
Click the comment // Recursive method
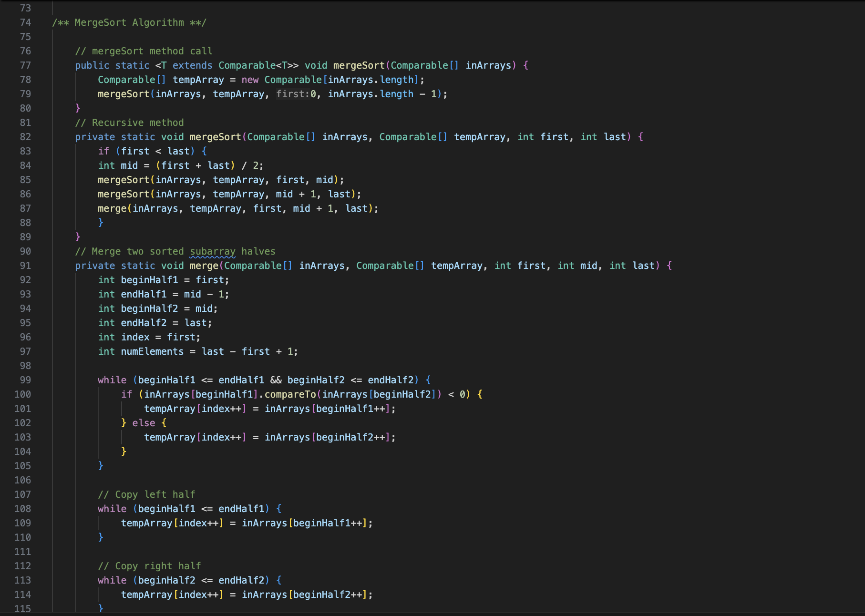pos(129,123)
